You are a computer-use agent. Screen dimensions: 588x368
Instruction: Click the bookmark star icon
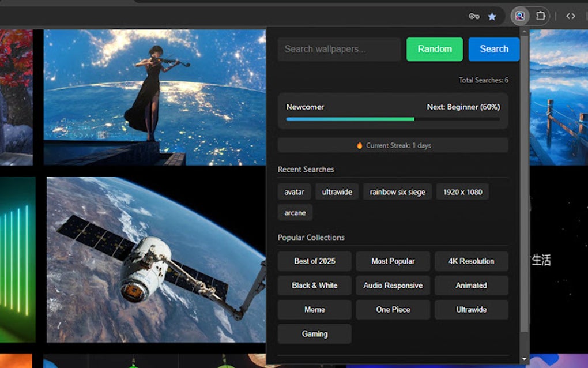click(492, 16)
